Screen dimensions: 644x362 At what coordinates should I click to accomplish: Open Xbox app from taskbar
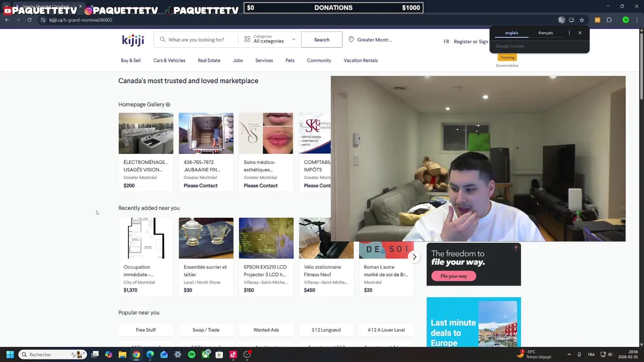click(205, 354)
